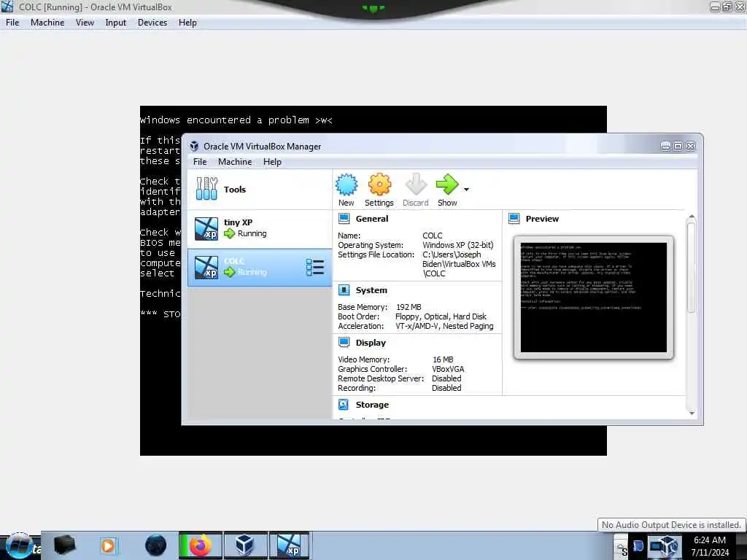Click the details pane scroll up arrow

tap(692, 217)
